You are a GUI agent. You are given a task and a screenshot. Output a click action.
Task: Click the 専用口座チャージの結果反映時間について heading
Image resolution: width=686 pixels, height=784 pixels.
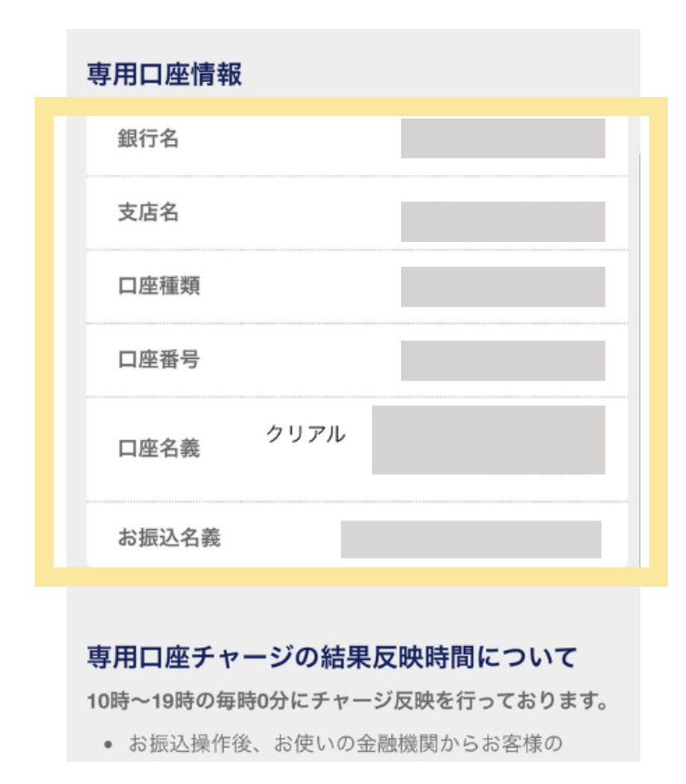[332, 656]
